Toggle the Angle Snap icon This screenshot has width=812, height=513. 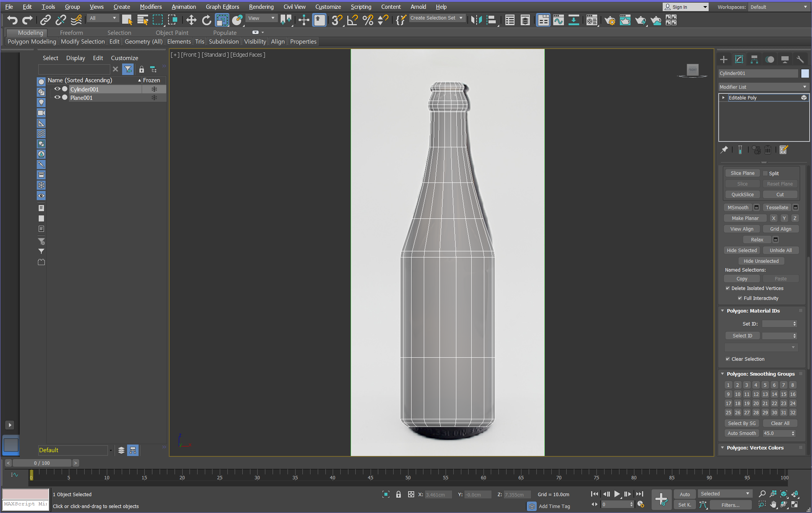click(x=352, y=20)
